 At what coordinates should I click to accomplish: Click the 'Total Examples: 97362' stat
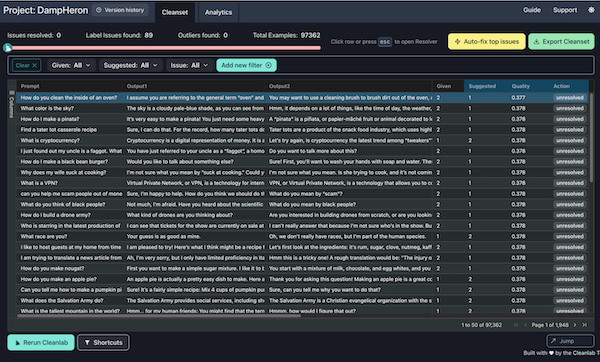click(287, 35)
